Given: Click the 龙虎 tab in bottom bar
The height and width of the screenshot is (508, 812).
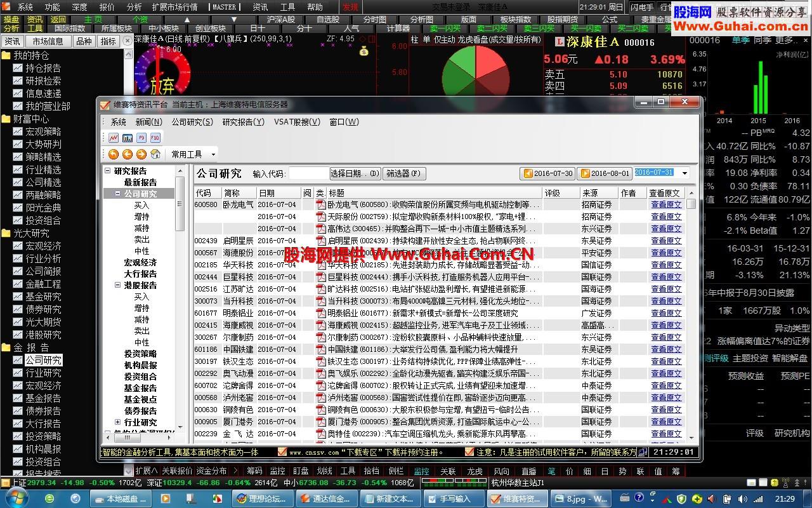Looking at the screenshot, I should (x=475, y=471).
